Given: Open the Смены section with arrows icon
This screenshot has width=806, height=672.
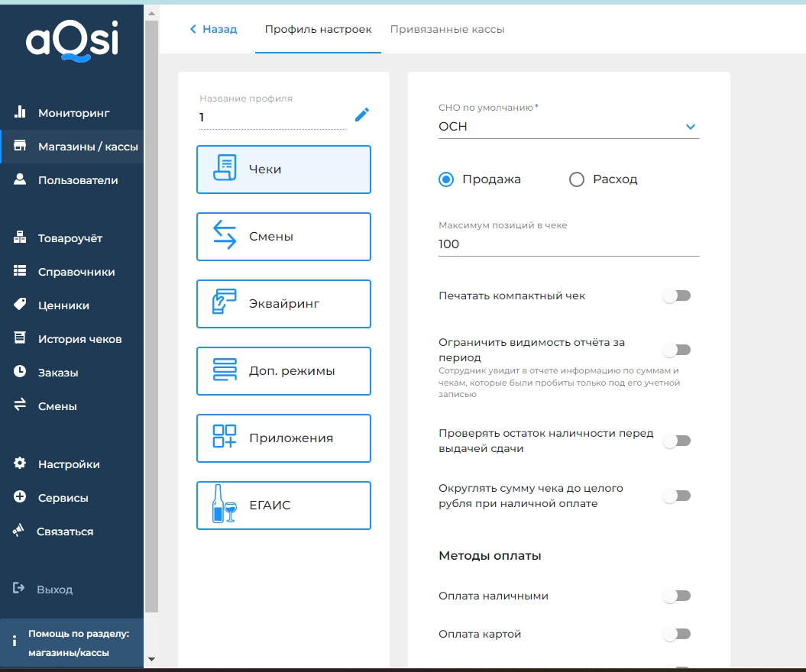Looking at the screenshot, I should (283, 237).
